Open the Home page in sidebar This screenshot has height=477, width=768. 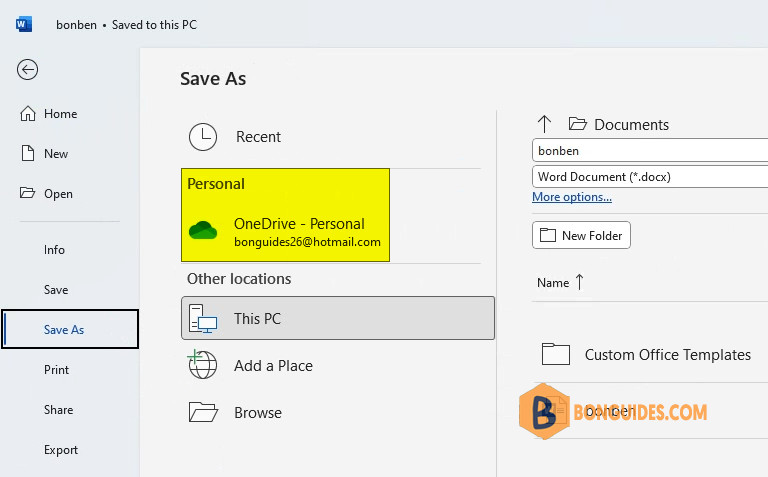[x=60, y=114]
